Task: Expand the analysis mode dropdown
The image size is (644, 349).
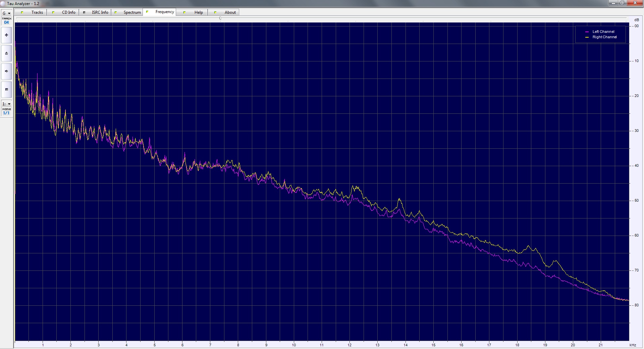Action: coord(6,104)
